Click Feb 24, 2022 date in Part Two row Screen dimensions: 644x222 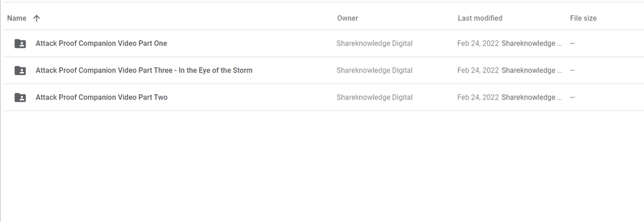[478, 98]
